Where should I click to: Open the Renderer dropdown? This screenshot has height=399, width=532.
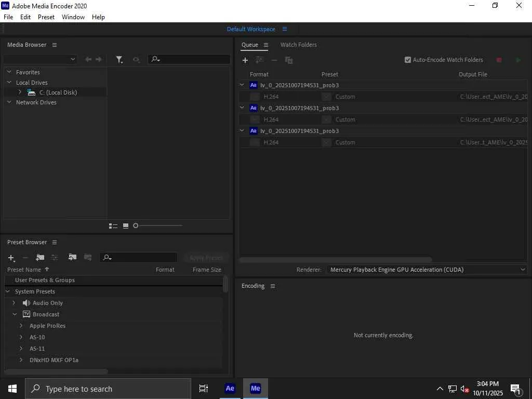427,270
